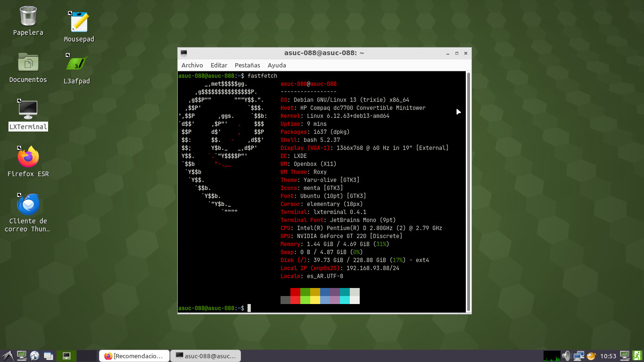Click the LXTerminal desktop shortcut
The width and height of the screenshot is (644, 362).
[28, 110]
